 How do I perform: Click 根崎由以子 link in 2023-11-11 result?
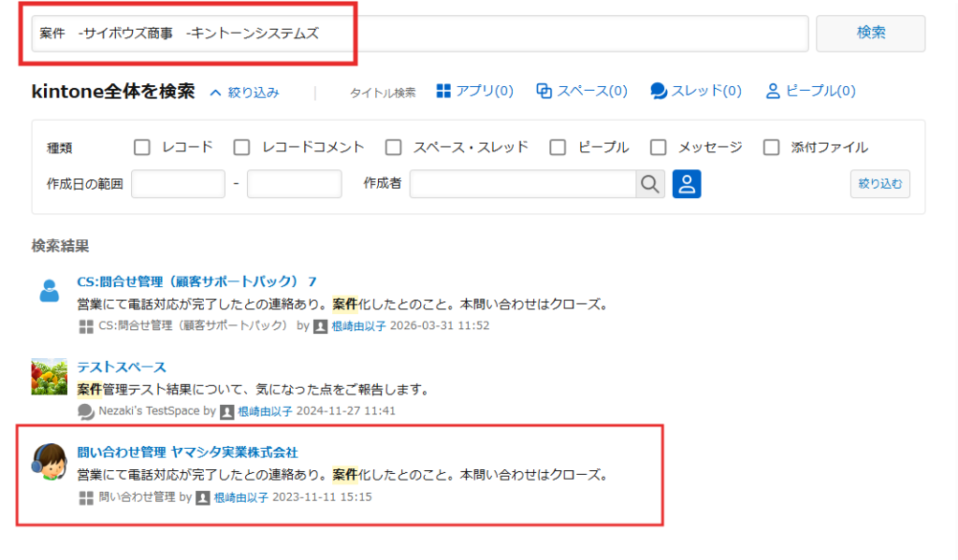click(x=240, y=497)
